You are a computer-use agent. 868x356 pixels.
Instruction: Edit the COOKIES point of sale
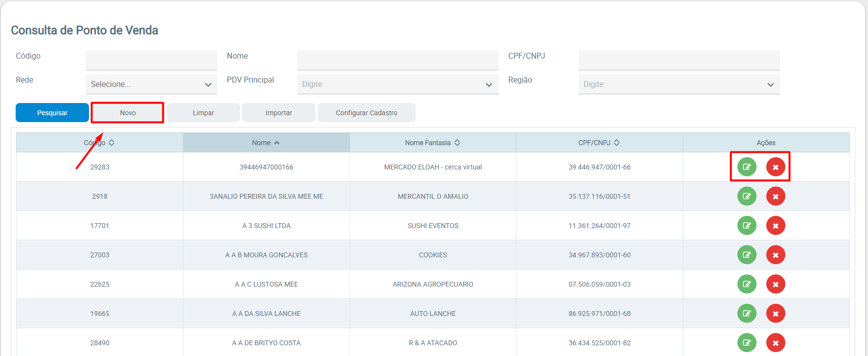click(x=746, y=255)
